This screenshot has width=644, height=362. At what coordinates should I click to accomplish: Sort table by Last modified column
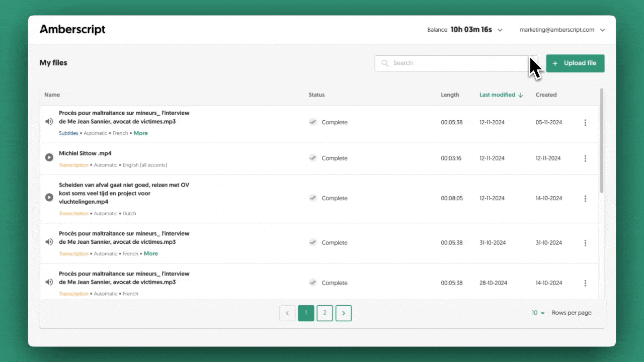pos(497,95)
